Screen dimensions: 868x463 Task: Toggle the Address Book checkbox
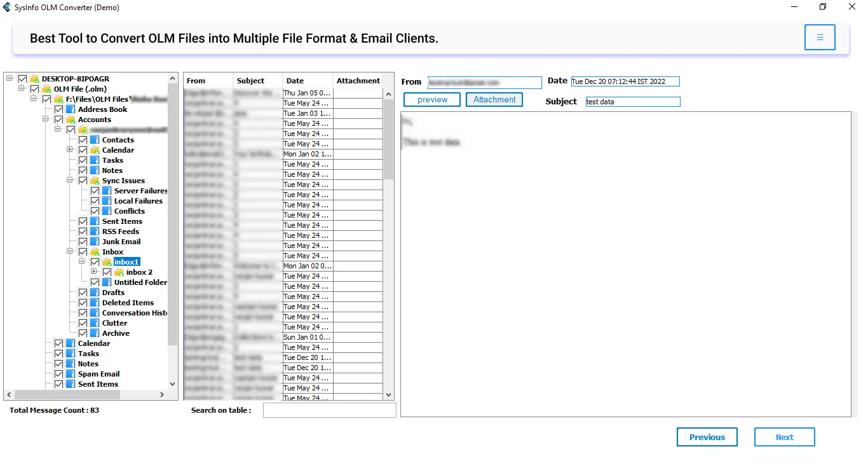[59, 109]
